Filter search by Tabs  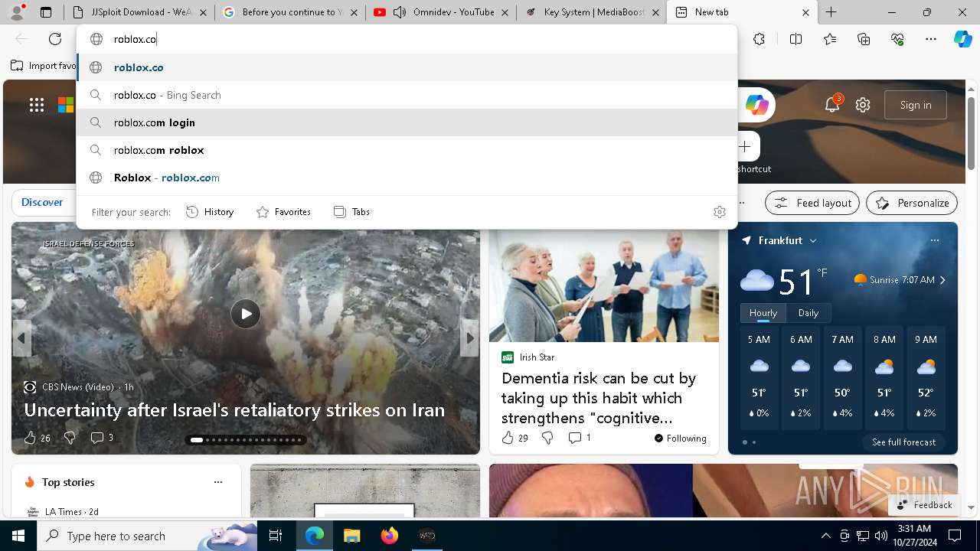[351, 212]
